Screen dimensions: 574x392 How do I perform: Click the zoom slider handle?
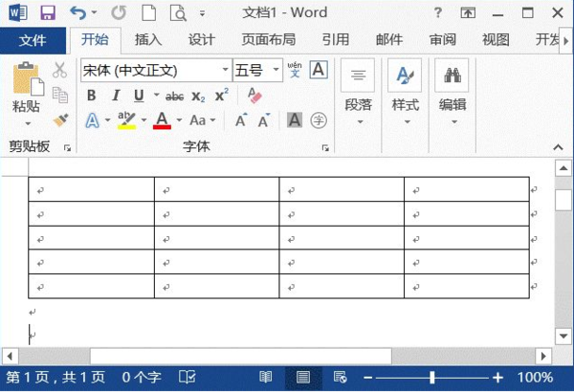432,378
